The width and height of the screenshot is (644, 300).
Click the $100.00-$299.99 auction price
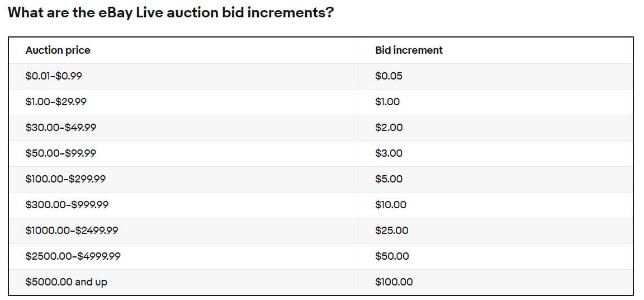(x=65, y=179)
